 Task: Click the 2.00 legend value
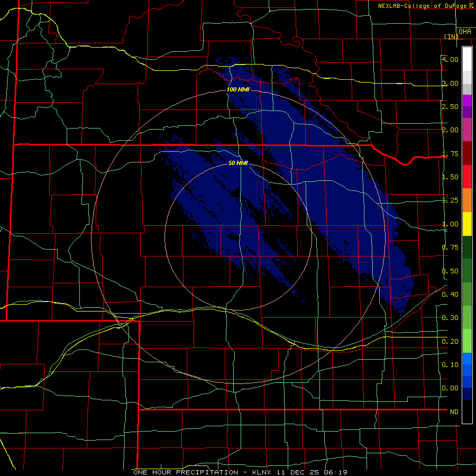tap(450, 130)
